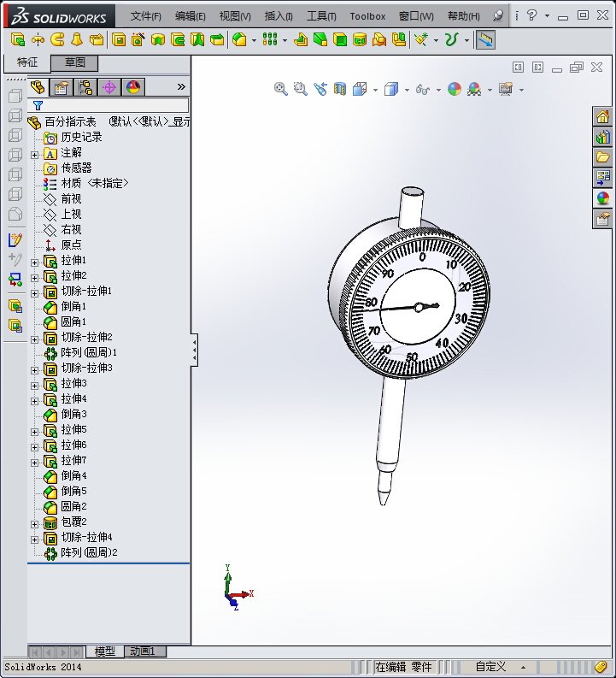Click the Apply Scene icon
This screenshot has height=678, width=616.
pos(474,89)
